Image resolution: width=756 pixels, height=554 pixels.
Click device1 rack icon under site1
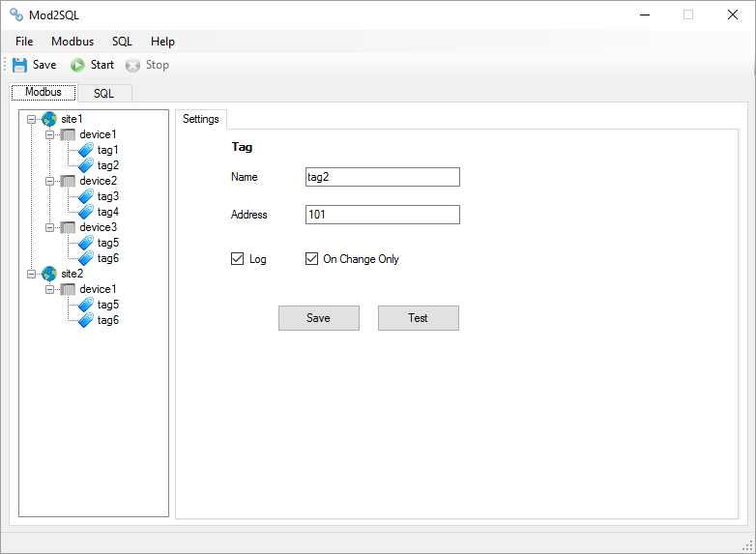point(68,134)
